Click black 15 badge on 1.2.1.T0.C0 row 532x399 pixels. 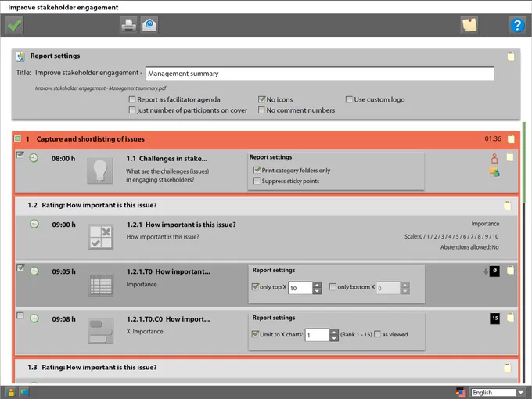(494, 318)
